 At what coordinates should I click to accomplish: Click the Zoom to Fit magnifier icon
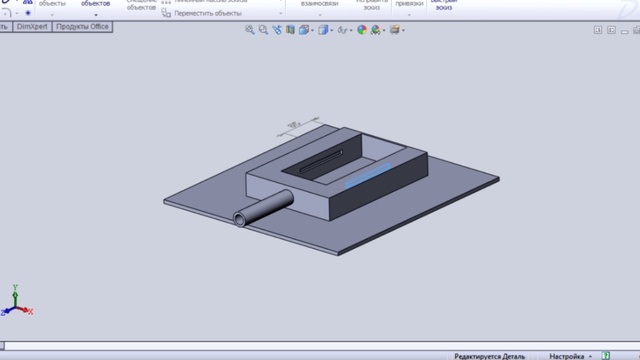click(x=249, y=30)
